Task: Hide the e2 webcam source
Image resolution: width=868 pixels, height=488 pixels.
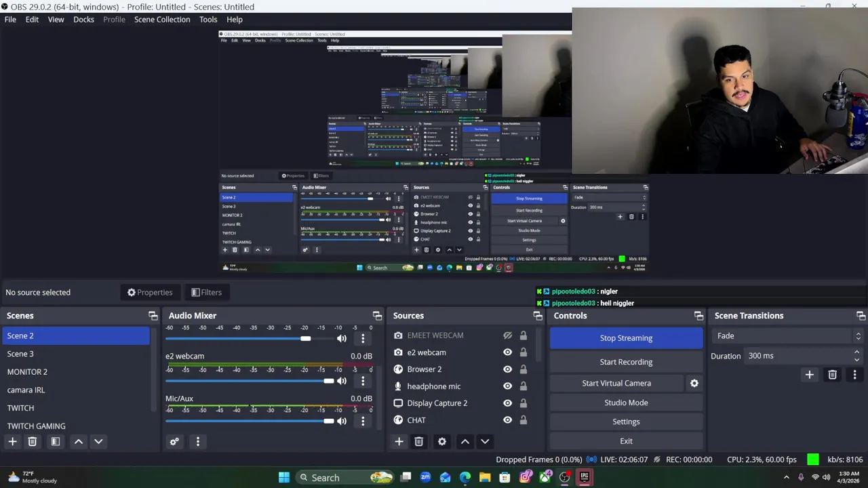Action: pos(507,352)
